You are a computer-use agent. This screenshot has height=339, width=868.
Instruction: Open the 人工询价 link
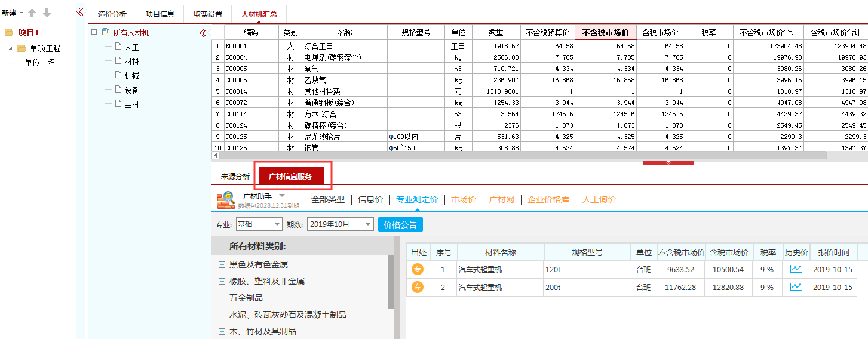[599, 199]
